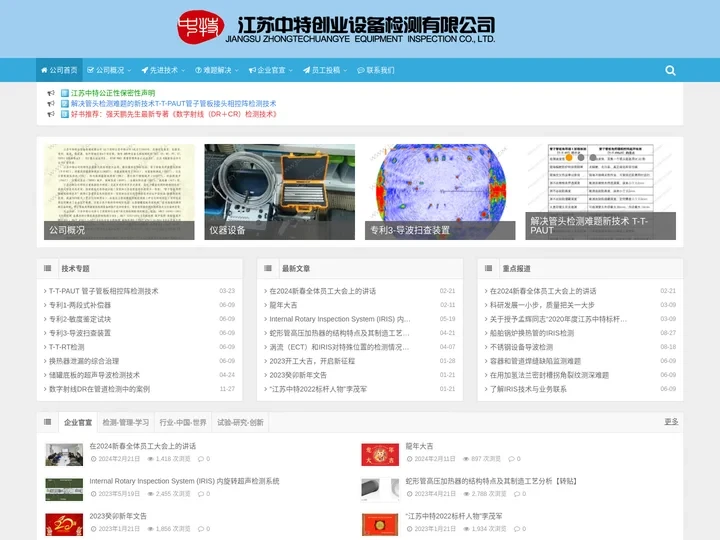Image resolution: width=720 pixels, height=540 pixels.
Task: Click the 更多 more link
Action: pos(671,421)
